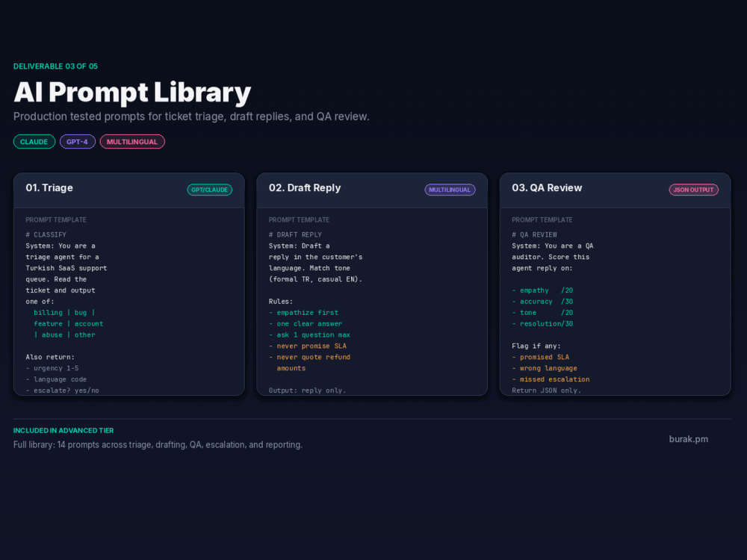The width and height of the screenshot is (747, 560).
Task: Select the '02. Draft Reply' card title
Action: pyautogui.click(x=305, y=187)
